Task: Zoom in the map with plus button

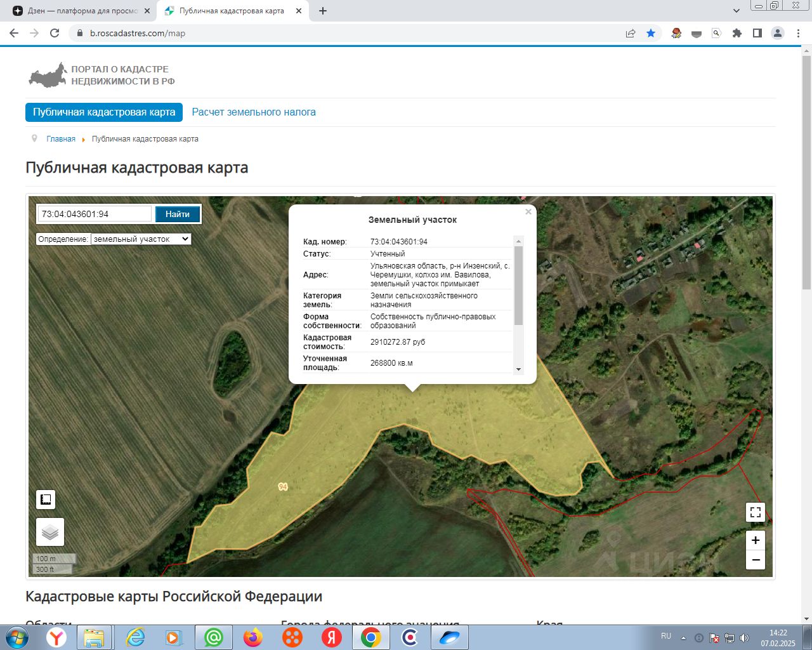Action: pyautogui.click(x=756, y=540)
